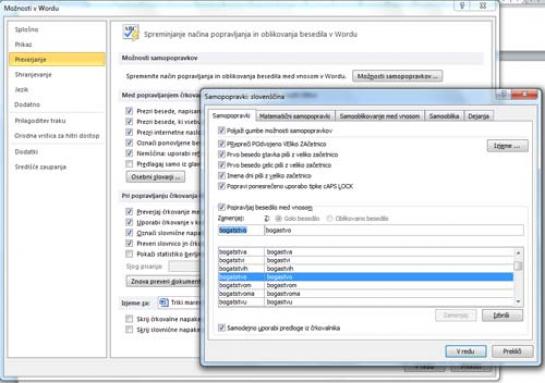Toggle Pokaži statistiko berljivosti checkbox
The height and width of the screenshot is (383, 545).
pos(129,254)
